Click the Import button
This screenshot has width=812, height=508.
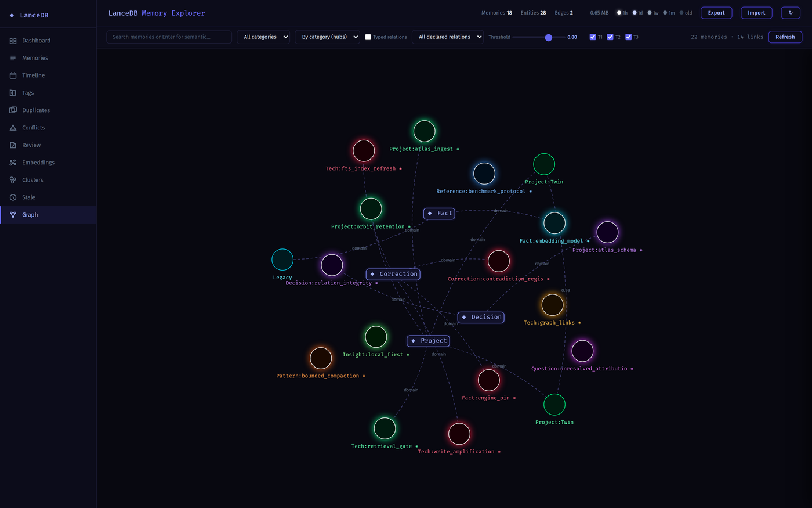pos(756,13)
